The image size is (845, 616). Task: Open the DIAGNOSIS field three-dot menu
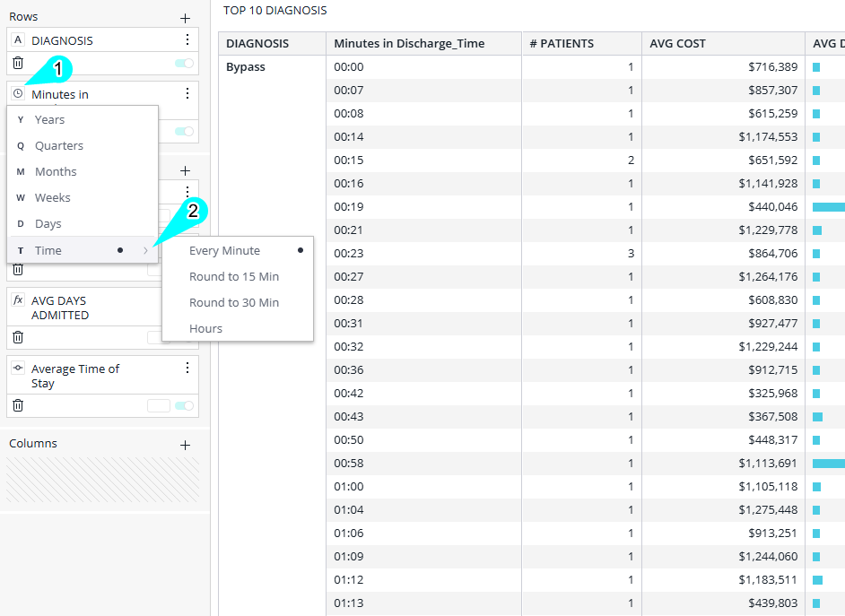point(187,40)
